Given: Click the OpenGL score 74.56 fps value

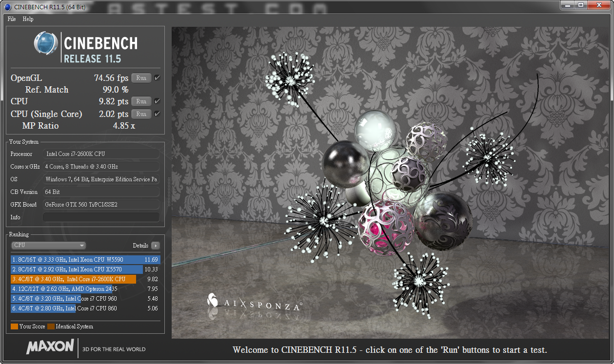Looking at the screenshot, I should tap(111, 78).
